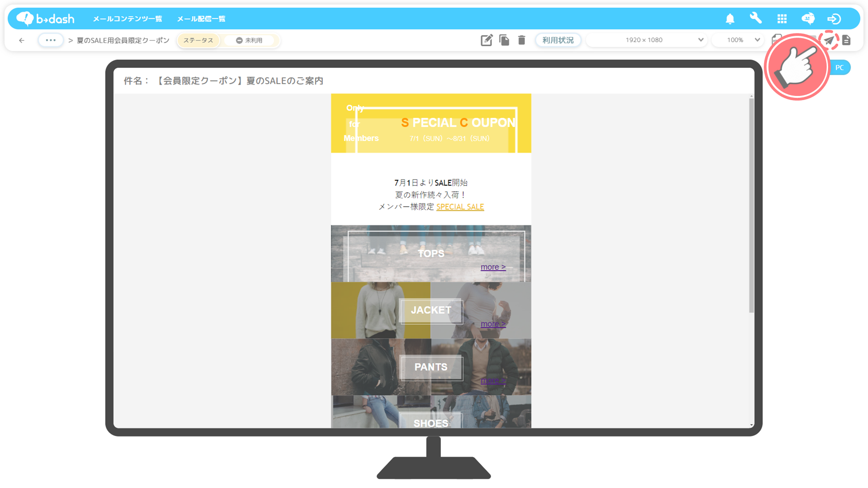Click the scrollbar down arrow

coord(751,425)
